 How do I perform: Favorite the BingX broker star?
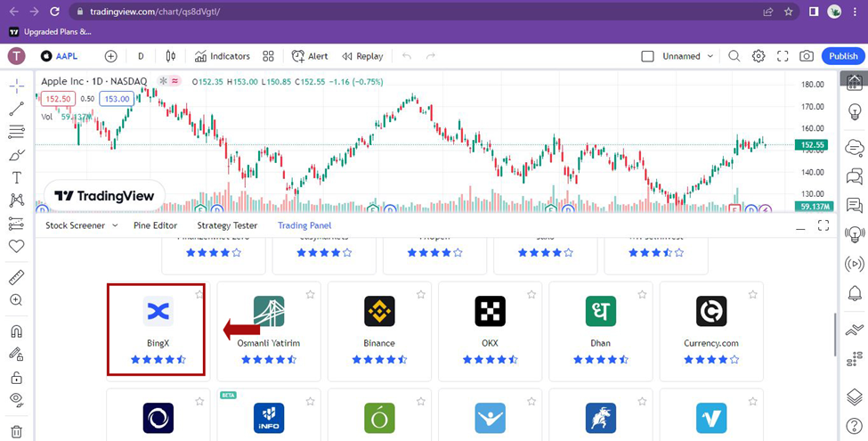coord(199,294)
